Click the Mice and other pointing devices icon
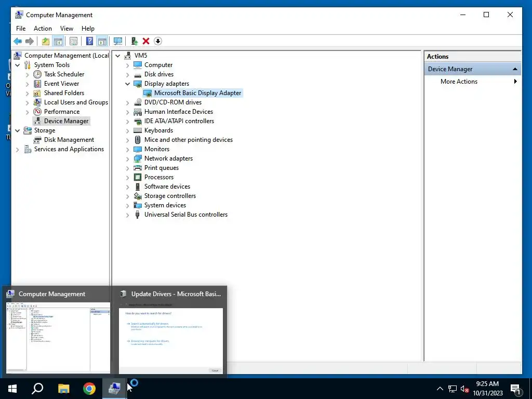This screenshot has width=532, height=399. click(137, 140)
